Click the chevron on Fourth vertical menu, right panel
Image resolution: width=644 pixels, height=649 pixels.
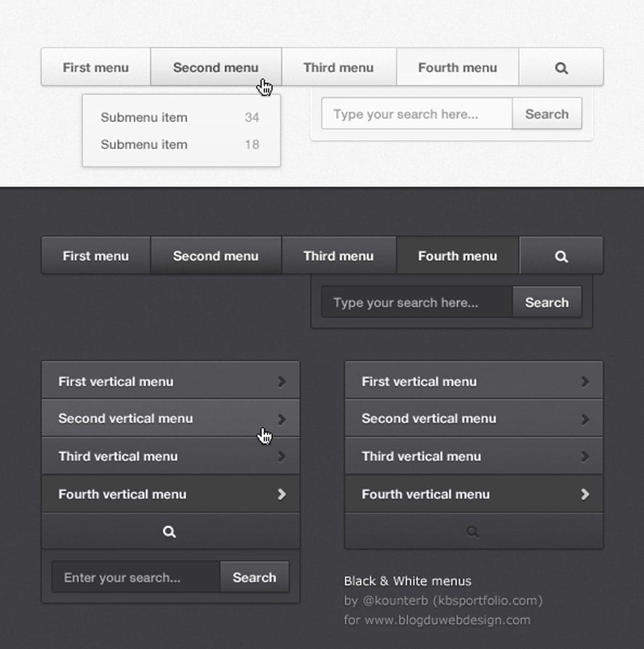(585, 494)
